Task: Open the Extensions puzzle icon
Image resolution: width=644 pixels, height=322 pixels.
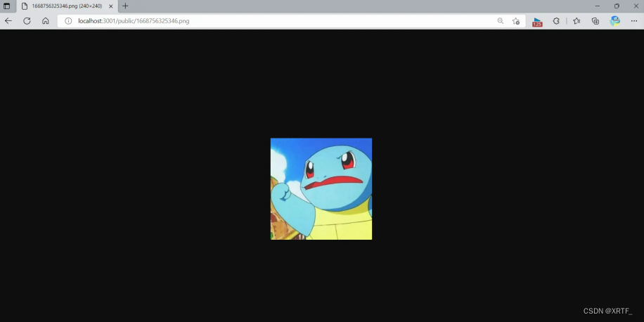Action: pos(556,21)
